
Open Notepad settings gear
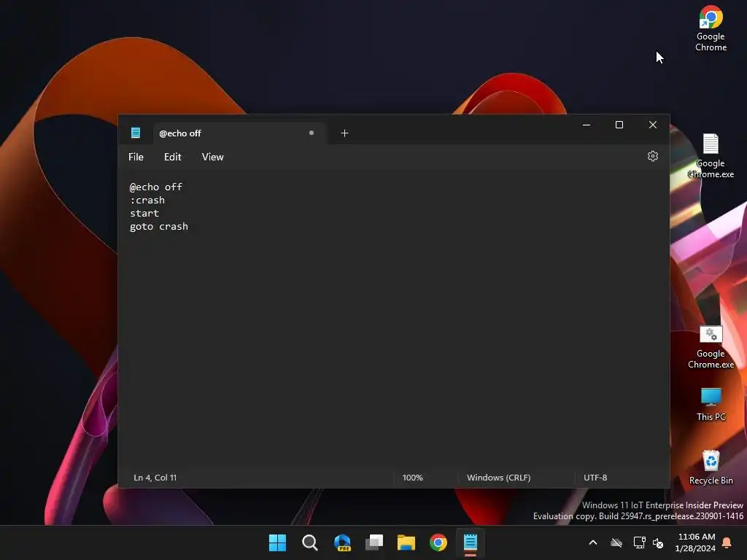[653, 156]
